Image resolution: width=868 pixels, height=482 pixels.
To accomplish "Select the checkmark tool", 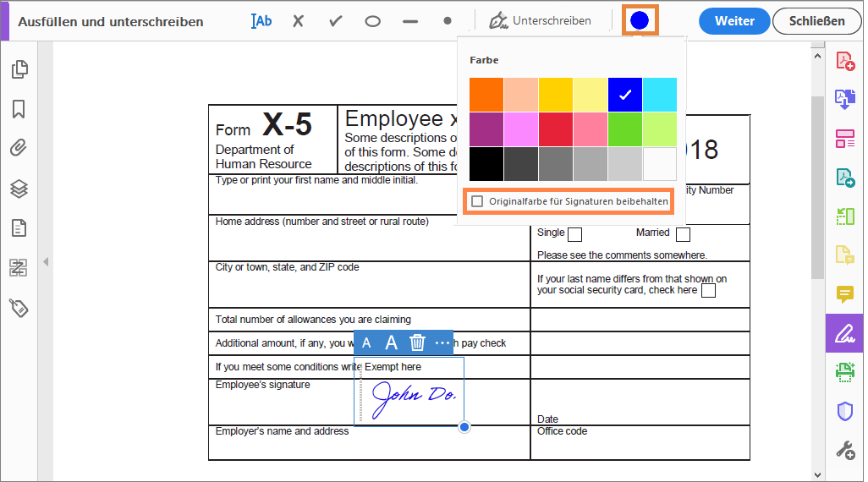I will tap(336, 21).
